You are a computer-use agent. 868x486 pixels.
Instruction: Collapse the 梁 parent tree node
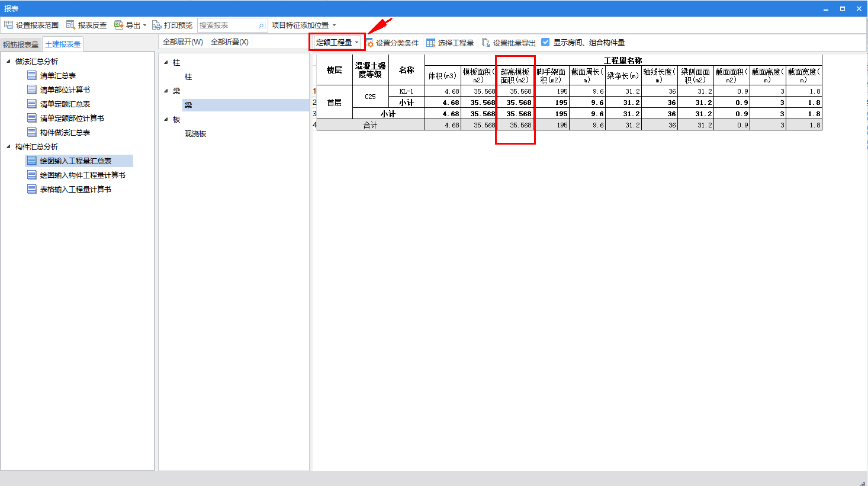[166, 91]
